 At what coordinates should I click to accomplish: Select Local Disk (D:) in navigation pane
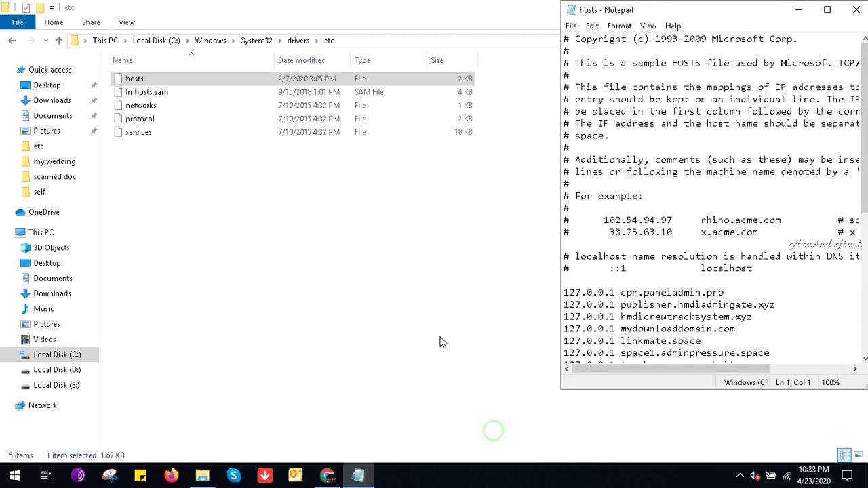pos(57,370)
